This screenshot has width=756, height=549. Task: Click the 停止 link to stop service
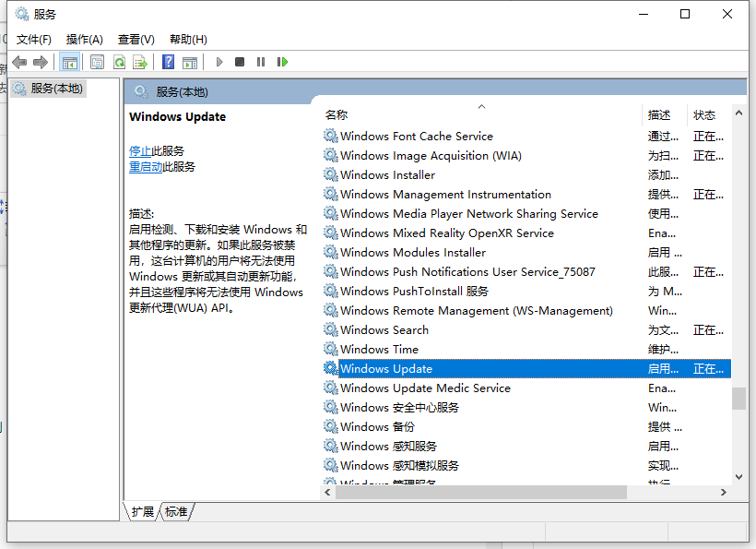[140, 151]
